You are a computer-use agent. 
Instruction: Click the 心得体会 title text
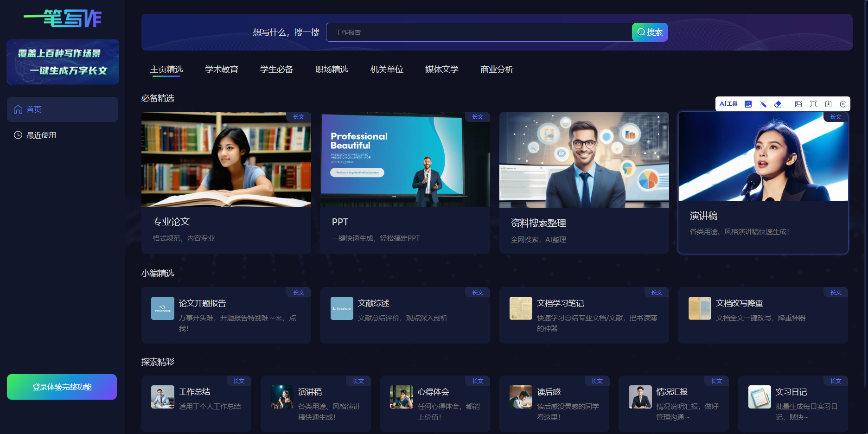tap(434, 392)
